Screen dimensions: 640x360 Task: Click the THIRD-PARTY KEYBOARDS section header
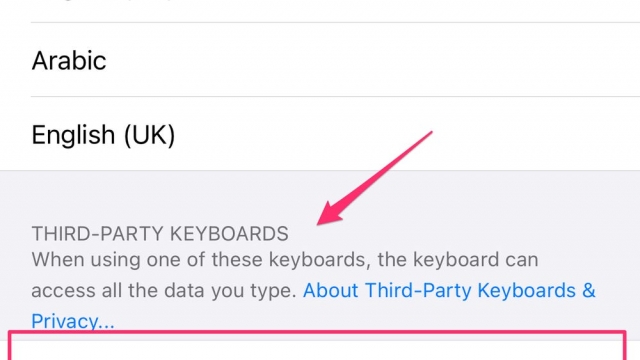pos(160,234)
